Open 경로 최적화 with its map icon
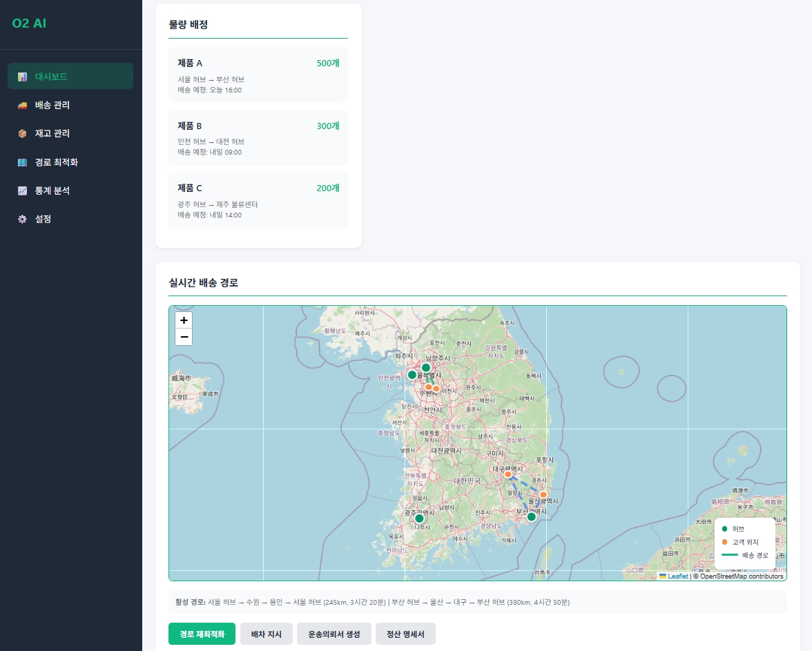Viewport: 812px width, 651px height. pos(21,162)
